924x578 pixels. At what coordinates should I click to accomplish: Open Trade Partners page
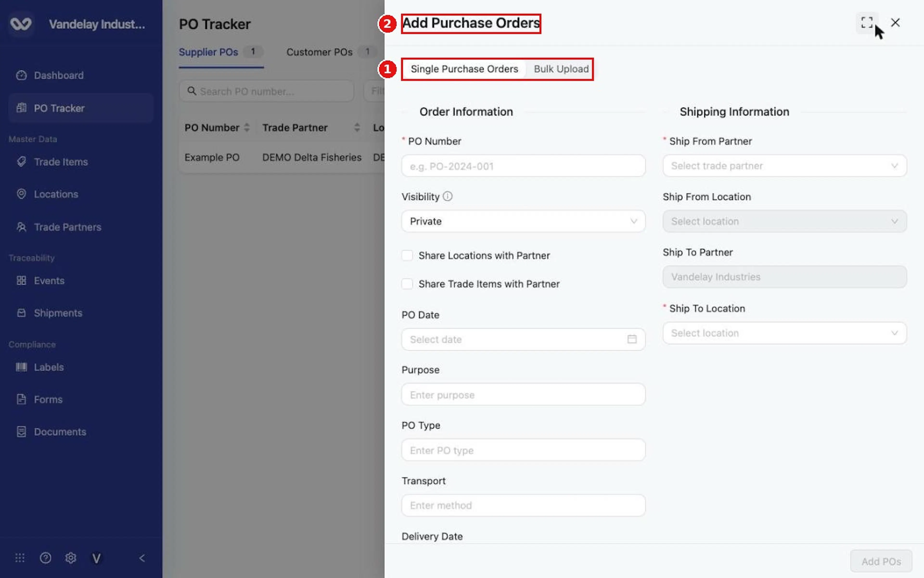tap(81, 227)
